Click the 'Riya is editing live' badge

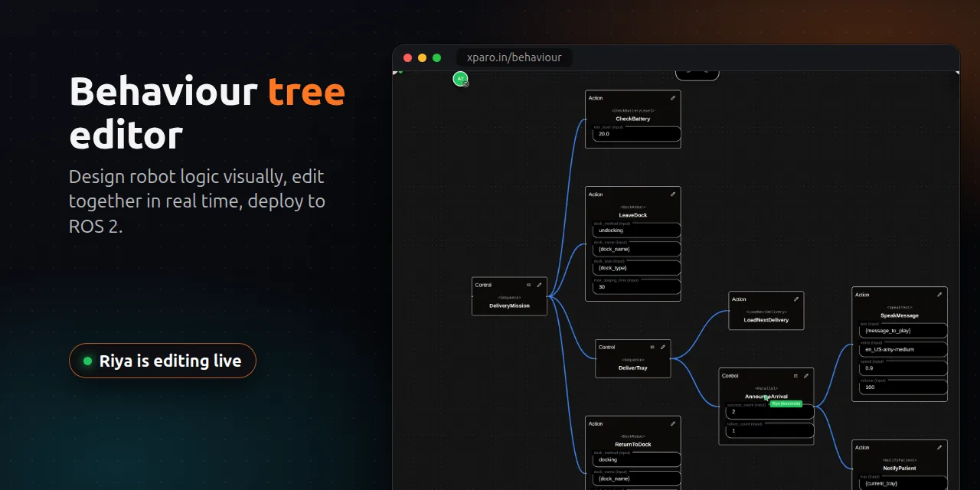(162, 361)
